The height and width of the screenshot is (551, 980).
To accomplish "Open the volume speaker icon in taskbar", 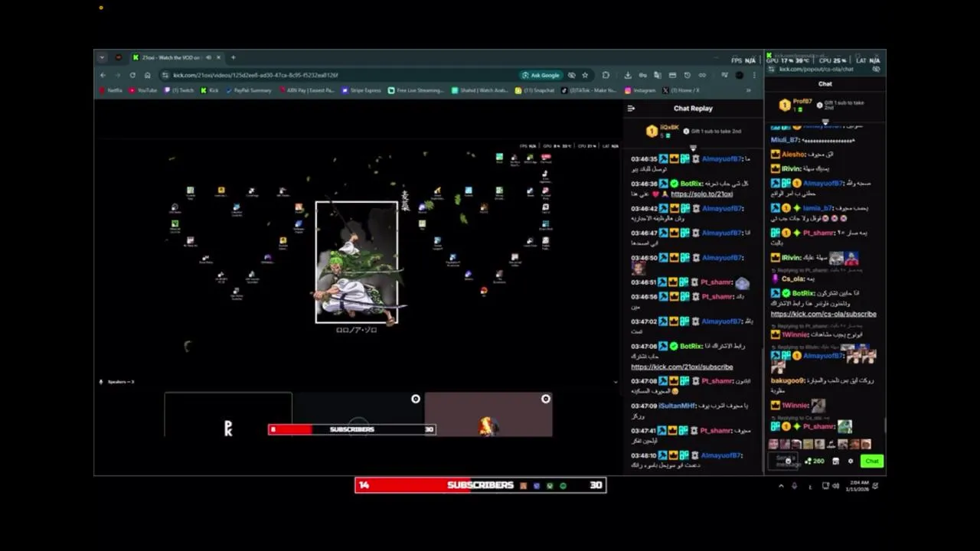I will pos(835,486).
